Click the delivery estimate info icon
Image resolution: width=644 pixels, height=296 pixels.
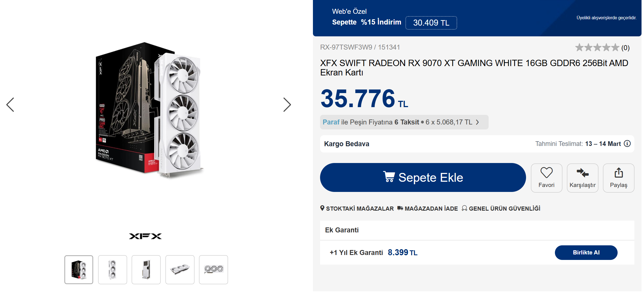pyautogui.click(x=627, y=143)
